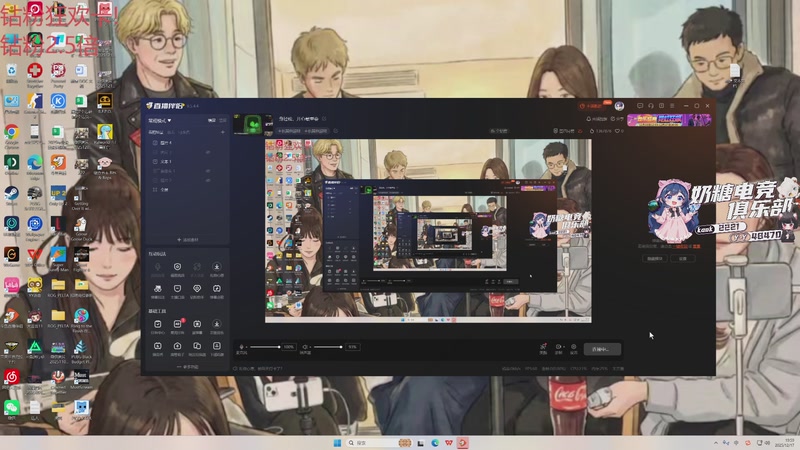The width and height of the screenshot is (800, 450).
Task: Click the 直播中 live status button
Action: click(x=603, y=349)
